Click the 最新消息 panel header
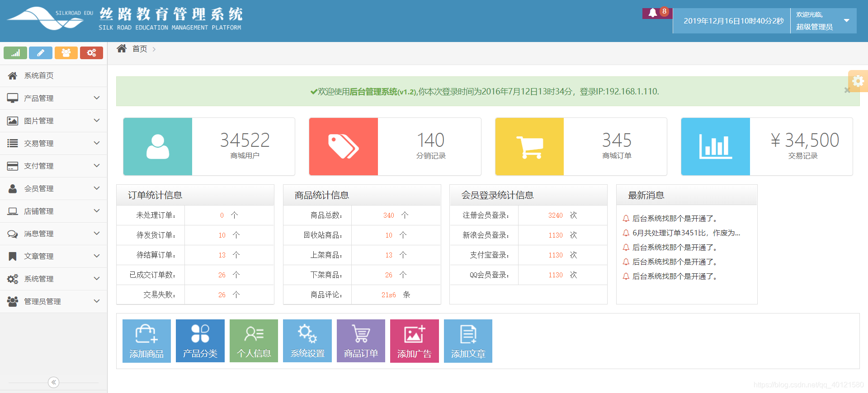 tap(687, 195)
